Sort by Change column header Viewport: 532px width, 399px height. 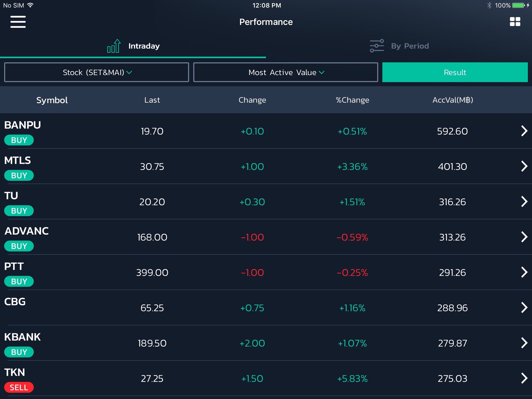[252, 100]
